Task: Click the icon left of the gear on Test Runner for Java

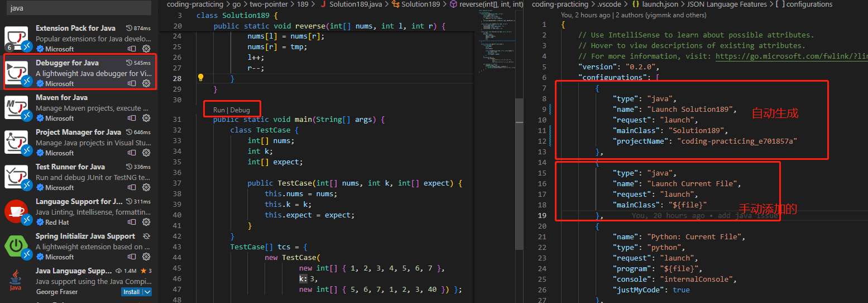Action: tap(132, 187)
